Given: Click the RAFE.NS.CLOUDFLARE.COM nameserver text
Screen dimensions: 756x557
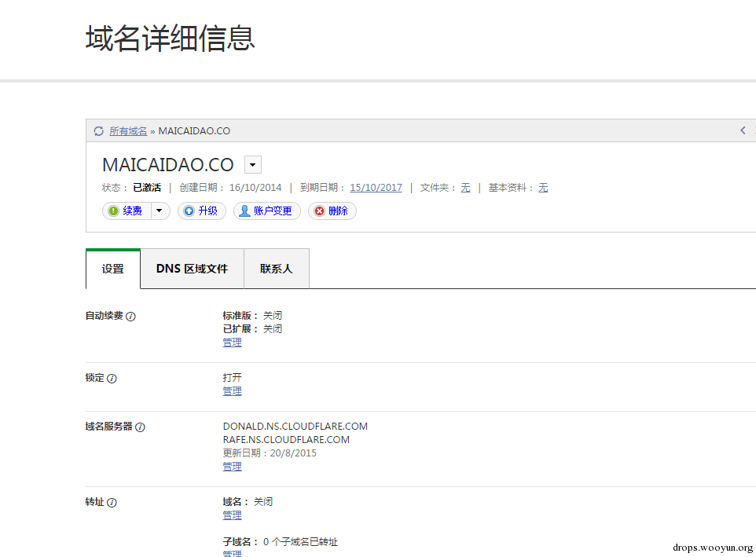Looking at the screenshot, I should point(286,440).
